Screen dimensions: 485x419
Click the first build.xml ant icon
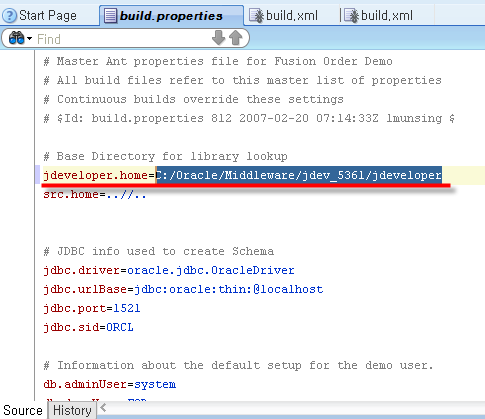coord(257,16)
